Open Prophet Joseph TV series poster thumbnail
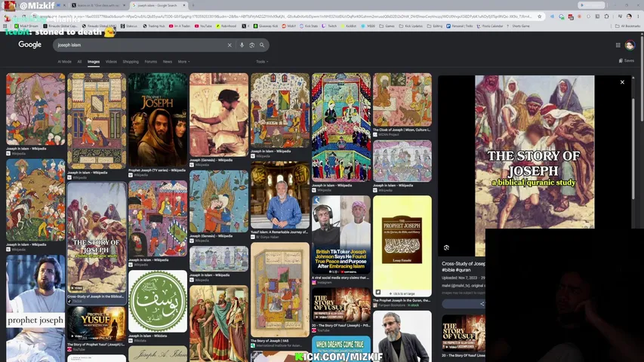The width and height of the screenshot is (644, 362). (158, 120)
